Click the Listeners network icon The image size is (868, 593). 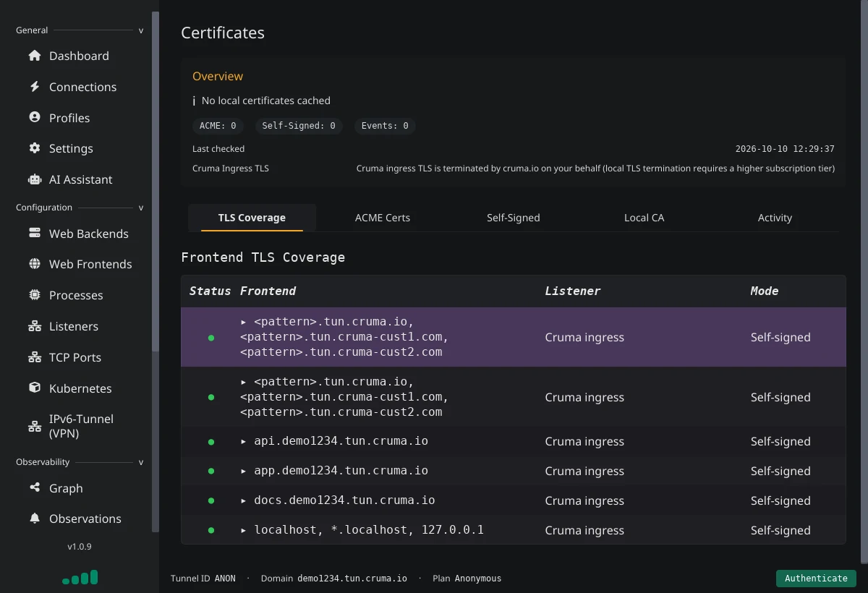pyautogui.click(x=35, y=326)
